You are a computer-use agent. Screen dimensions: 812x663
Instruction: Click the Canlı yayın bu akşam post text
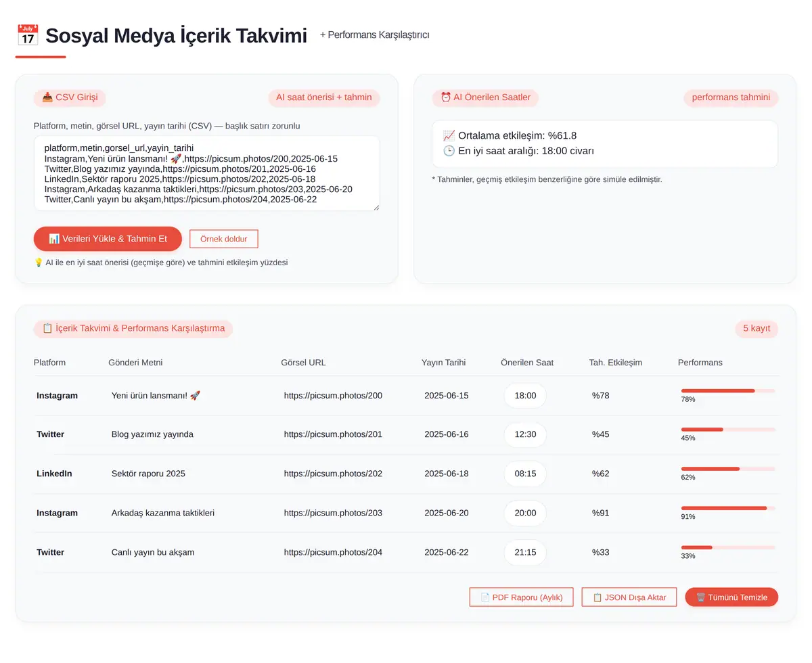(153, 552)
